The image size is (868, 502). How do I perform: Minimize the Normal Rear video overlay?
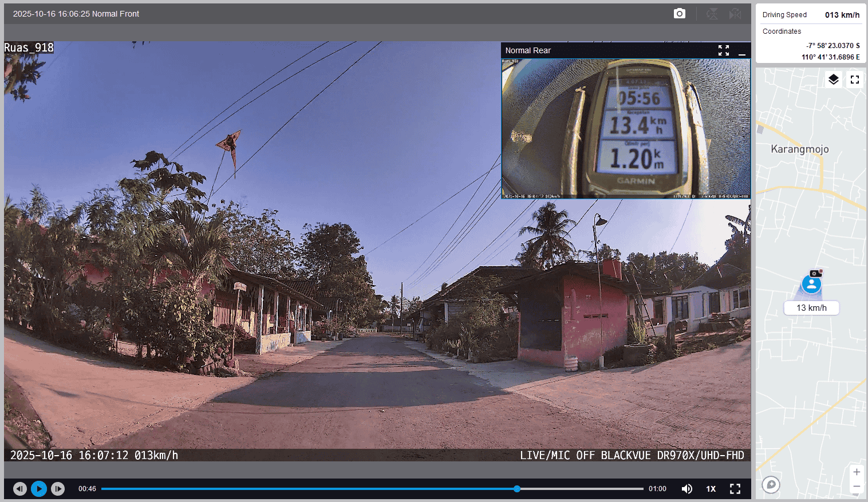tap(742, 51)
